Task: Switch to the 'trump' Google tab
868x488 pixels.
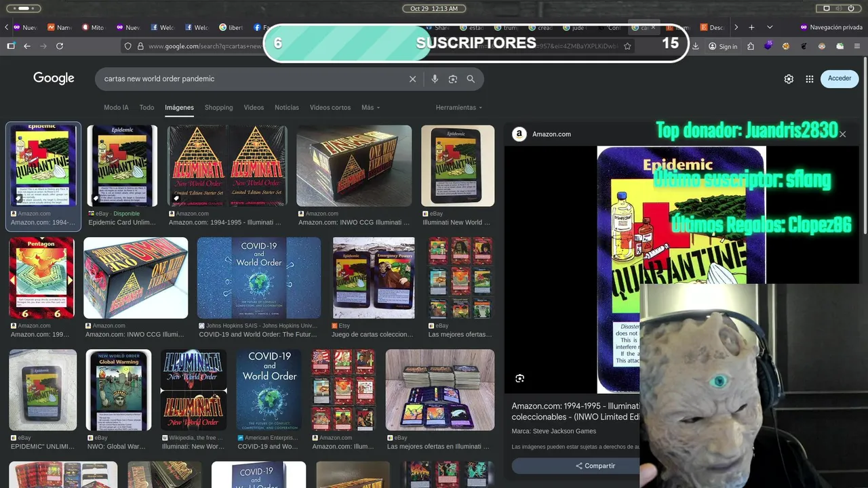Action: [x=506, y=27]
